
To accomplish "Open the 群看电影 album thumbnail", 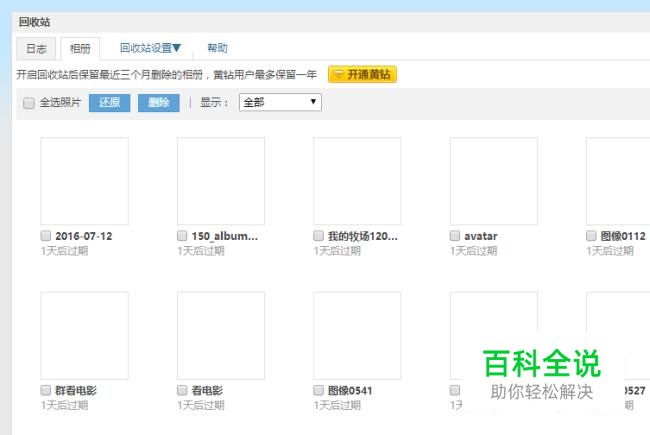I will [85, 335].
